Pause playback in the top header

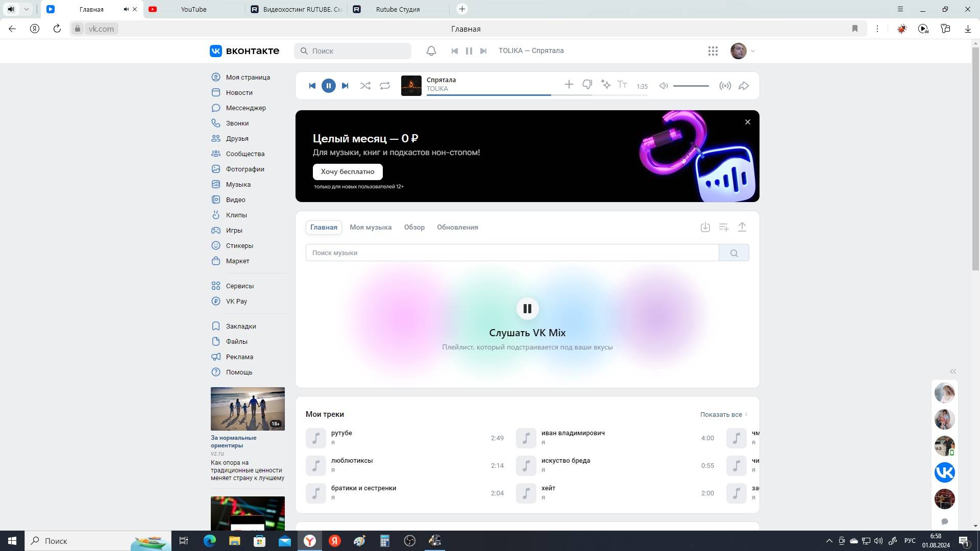469,51
